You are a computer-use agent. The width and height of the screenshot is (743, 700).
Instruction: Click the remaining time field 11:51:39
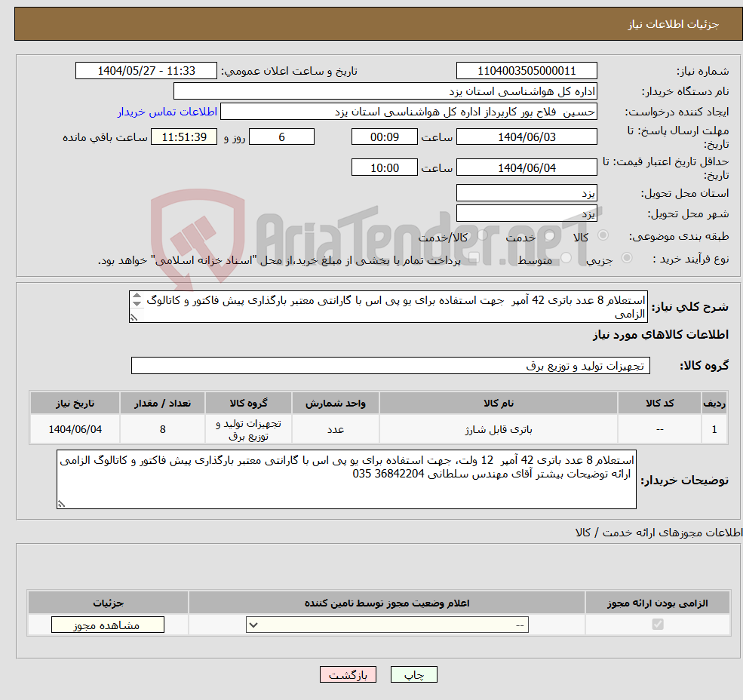pos(184,137)
